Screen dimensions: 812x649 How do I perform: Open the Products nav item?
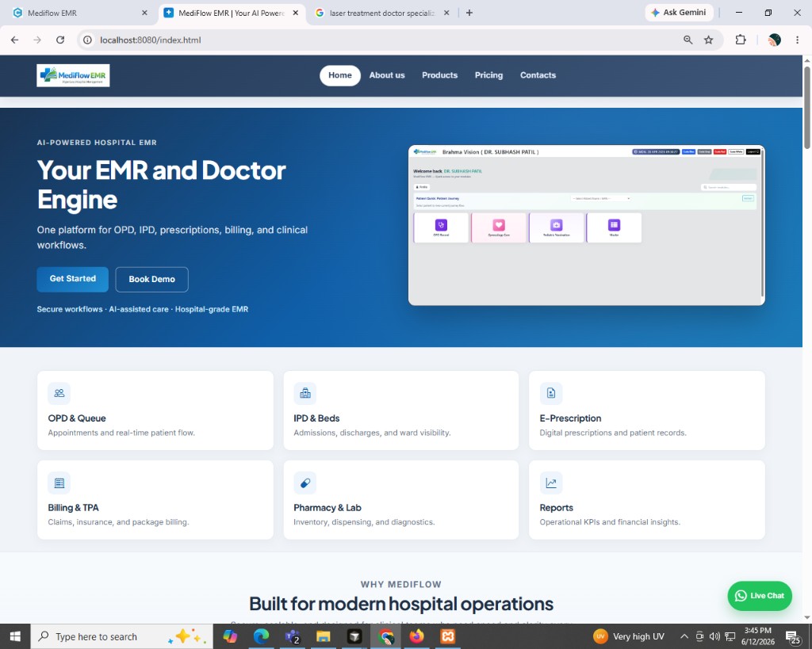coord(439,75)
